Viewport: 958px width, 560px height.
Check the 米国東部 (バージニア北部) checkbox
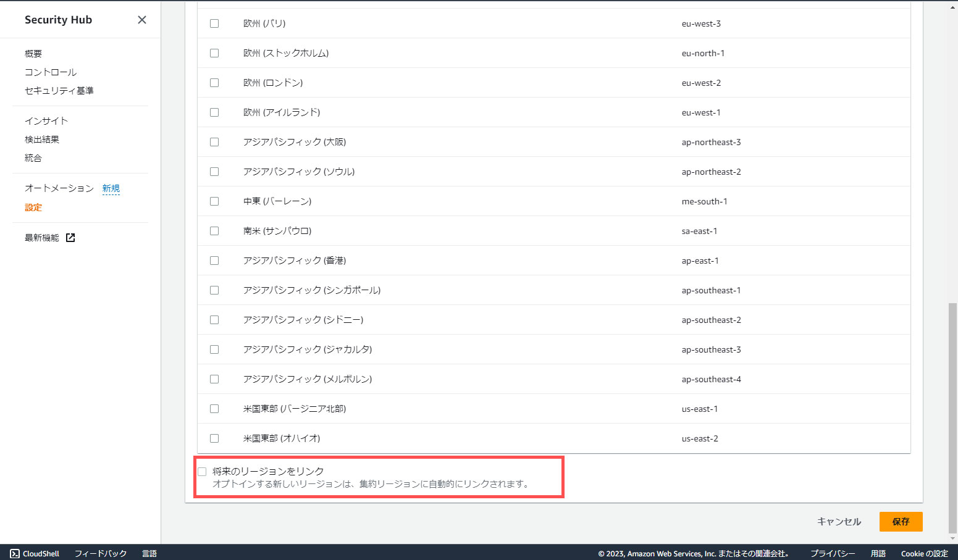pos(214,409)
